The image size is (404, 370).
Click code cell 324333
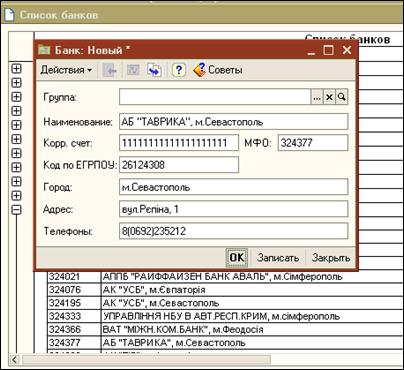(74, 316)
